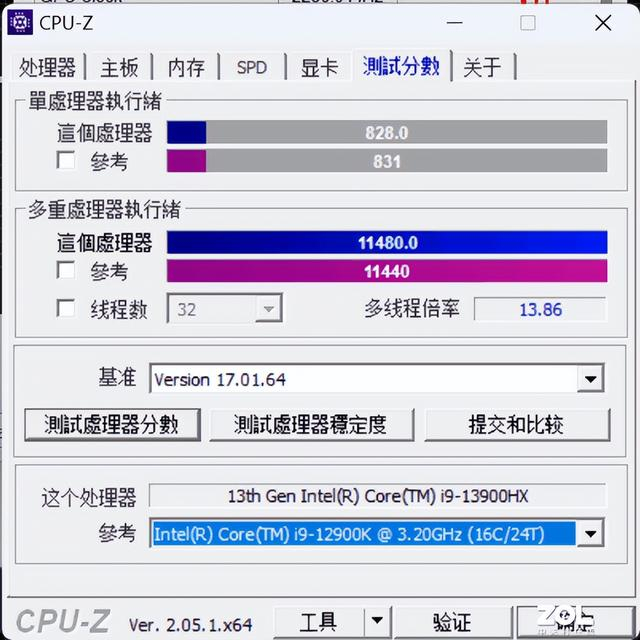
Task: Switch to the 处理器 tab
Action: coord(47,67)
